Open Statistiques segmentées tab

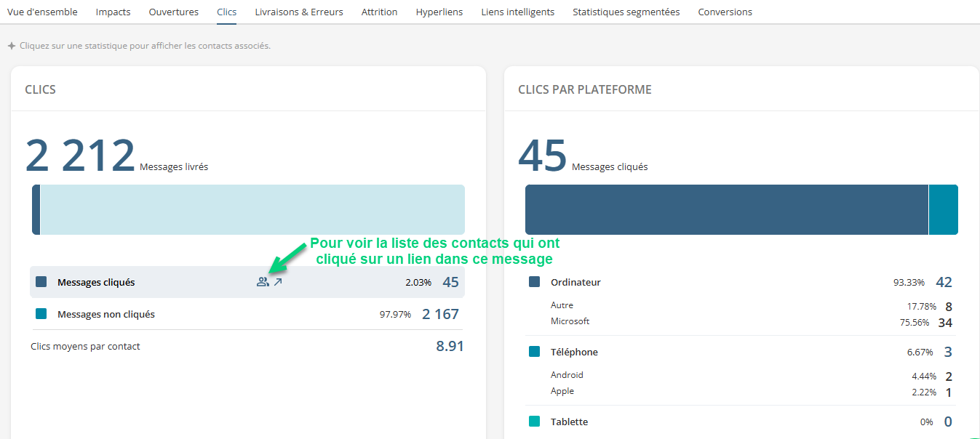tap(626, 12)
